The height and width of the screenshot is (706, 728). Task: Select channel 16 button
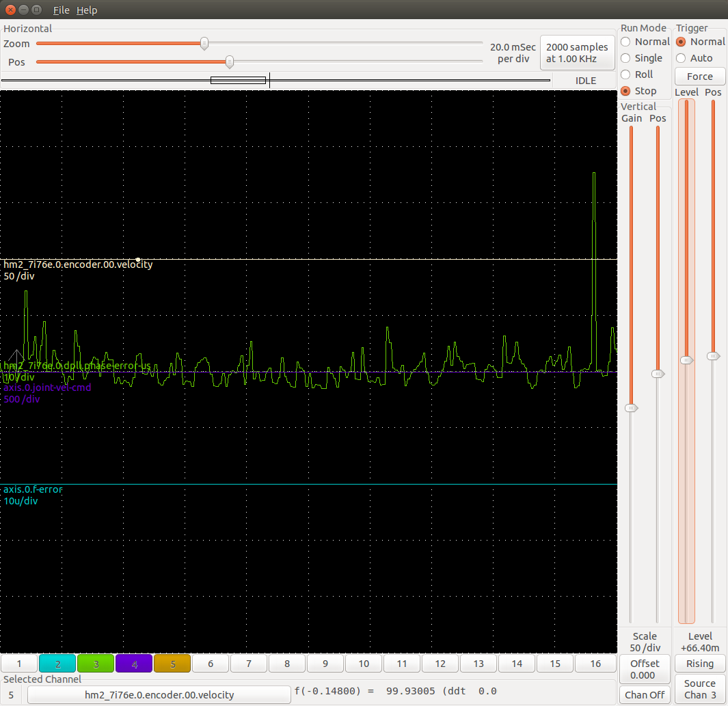pyautogui.click(x=595, y=664)
